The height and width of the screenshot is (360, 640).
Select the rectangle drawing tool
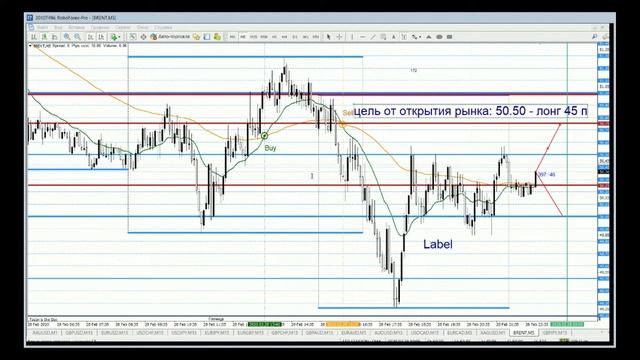pos(449,37)
